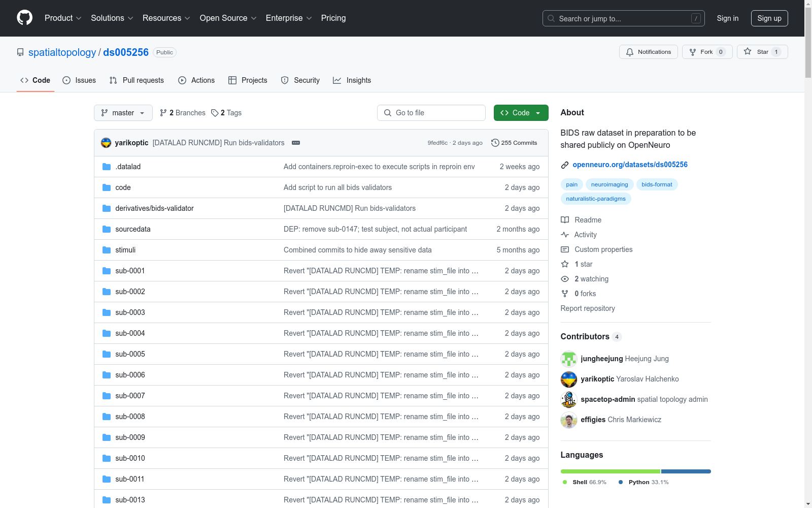Open commit 9fedf6c hash link
The width and height of the screenshot is (812, 508).
(437, 143)
